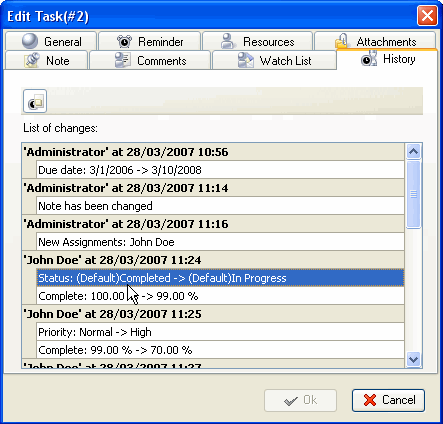443x424 pixels.
Task: Click the sphere icon on General tab
Action: point(30,41)
